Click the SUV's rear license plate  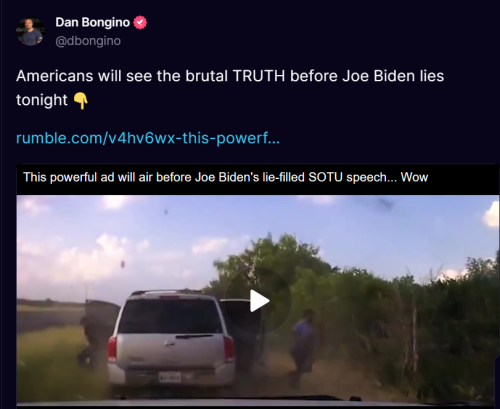[x=170, y=377]
